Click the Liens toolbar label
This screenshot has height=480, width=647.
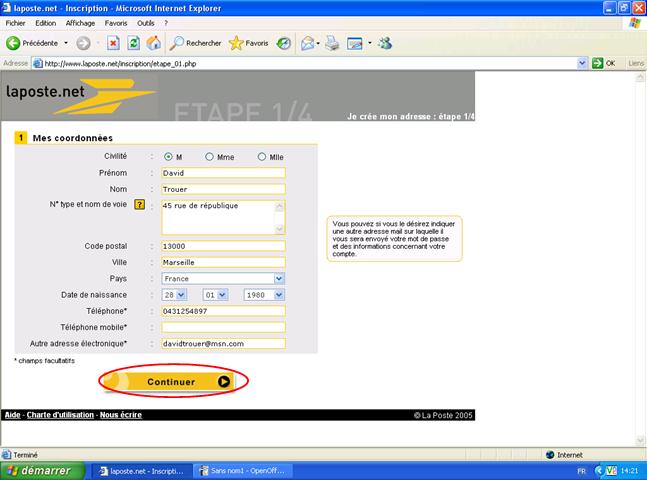(x=636, y=63)
